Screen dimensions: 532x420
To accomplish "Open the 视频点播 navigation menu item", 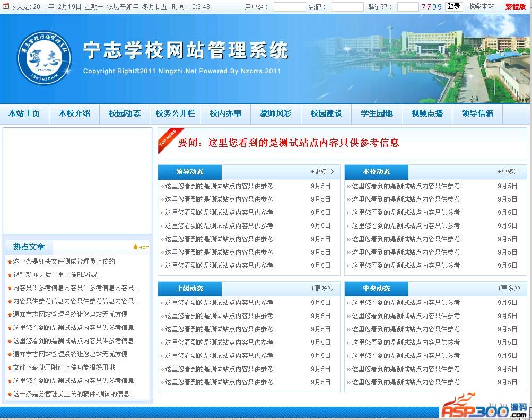I will pyautogui.click(x=427, y=113).
